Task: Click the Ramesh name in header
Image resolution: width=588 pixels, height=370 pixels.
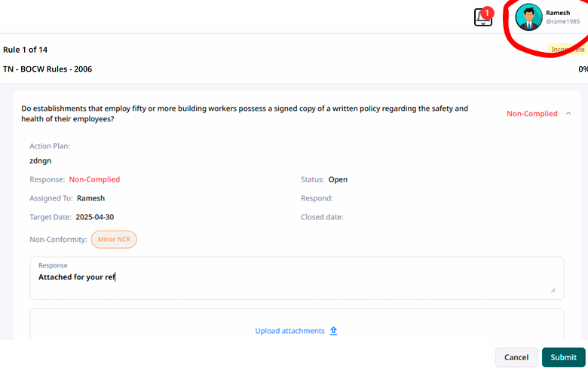Action: 559,12
